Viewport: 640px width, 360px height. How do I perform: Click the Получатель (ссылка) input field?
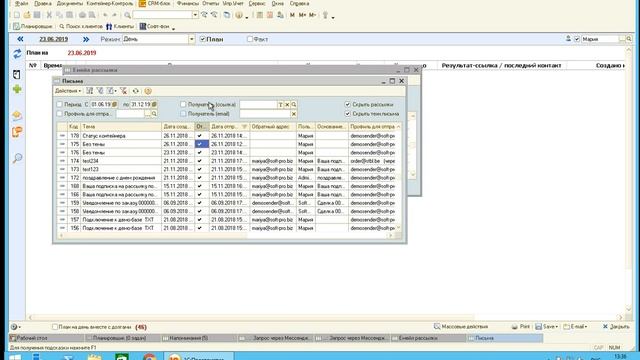[x=258, y=104]
